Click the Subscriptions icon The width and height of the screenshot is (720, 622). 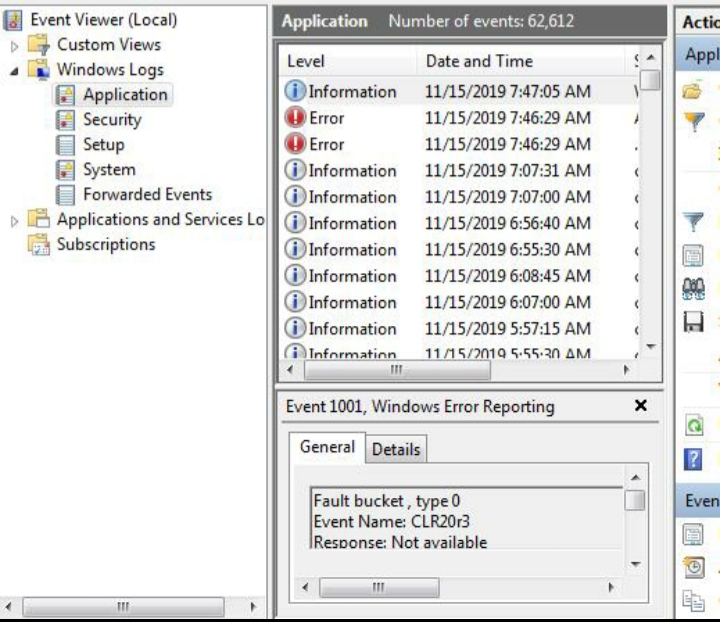pos(38,244)
